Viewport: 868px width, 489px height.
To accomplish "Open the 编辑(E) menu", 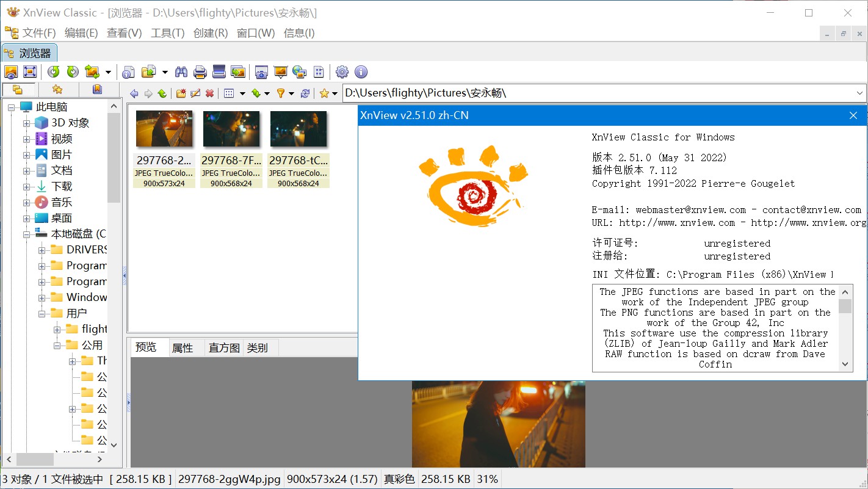I will click(x=81, y=33).
